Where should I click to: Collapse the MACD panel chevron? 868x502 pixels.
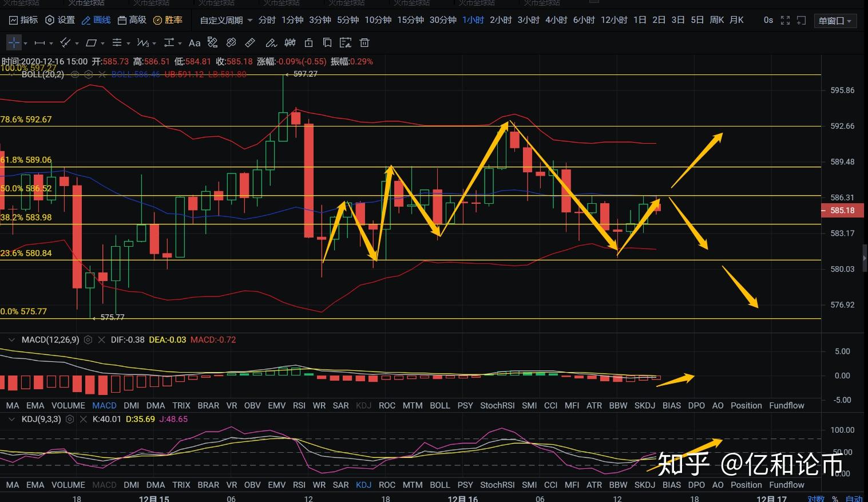tap(11, 339)
